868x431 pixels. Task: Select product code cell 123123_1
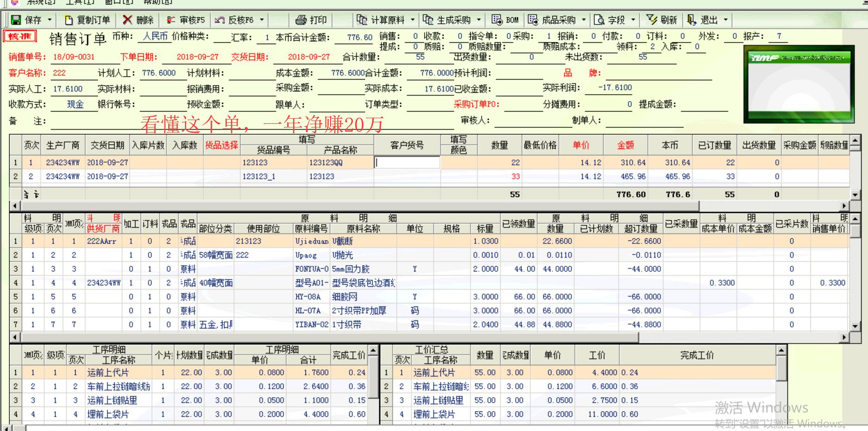274,177
